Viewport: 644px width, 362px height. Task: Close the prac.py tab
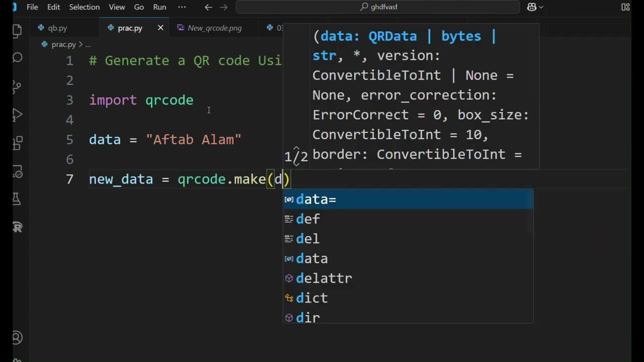pos(160,28)
